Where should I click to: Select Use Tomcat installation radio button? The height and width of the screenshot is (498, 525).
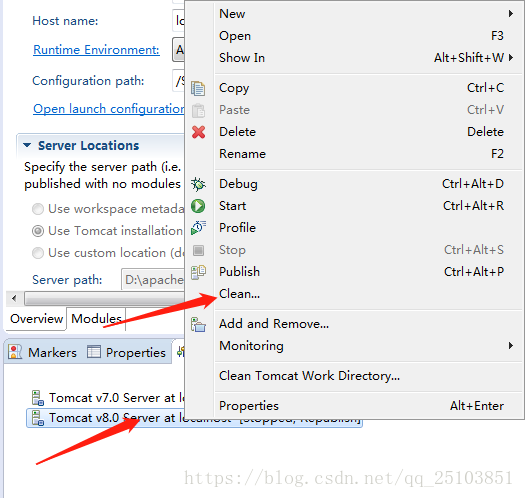(38, 231)
